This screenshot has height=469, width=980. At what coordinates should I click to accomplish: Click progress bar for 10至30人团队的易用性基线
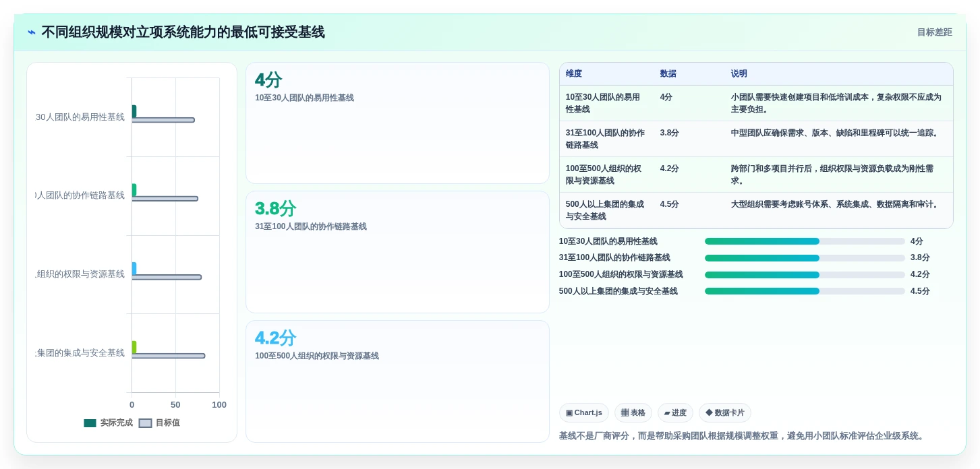click(805, 241)
